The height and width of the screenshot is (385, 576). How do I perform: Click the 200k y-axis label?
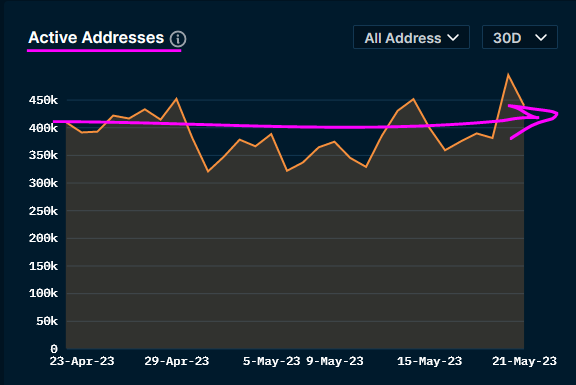click(43, 238)
